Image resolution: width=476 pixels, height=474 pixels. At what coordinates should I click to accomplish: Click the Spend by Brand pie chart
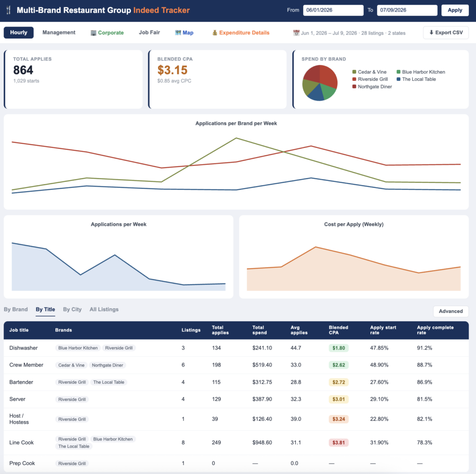coord(320,83)
